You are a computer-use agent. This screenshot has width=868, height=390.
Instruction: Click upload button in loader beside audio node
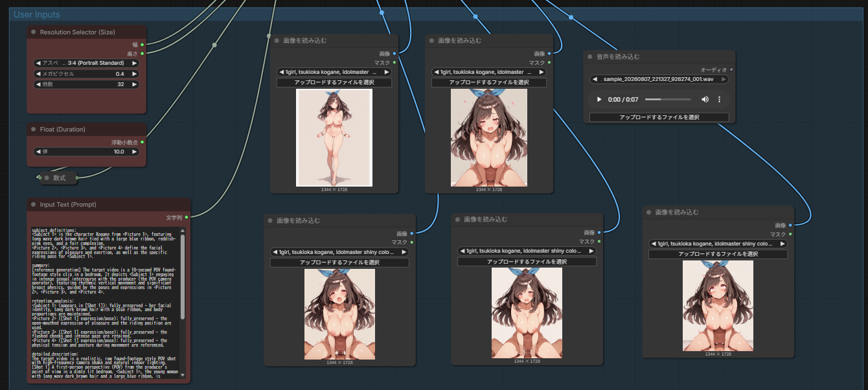pos(489,82)
